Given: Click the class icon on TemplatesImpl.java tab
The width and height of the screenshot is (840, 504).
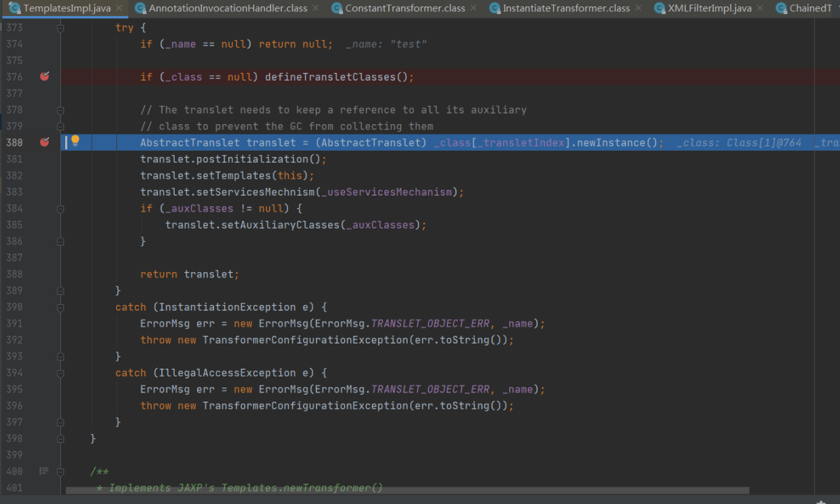Looking at the screenshot, I should pos(15,8).
